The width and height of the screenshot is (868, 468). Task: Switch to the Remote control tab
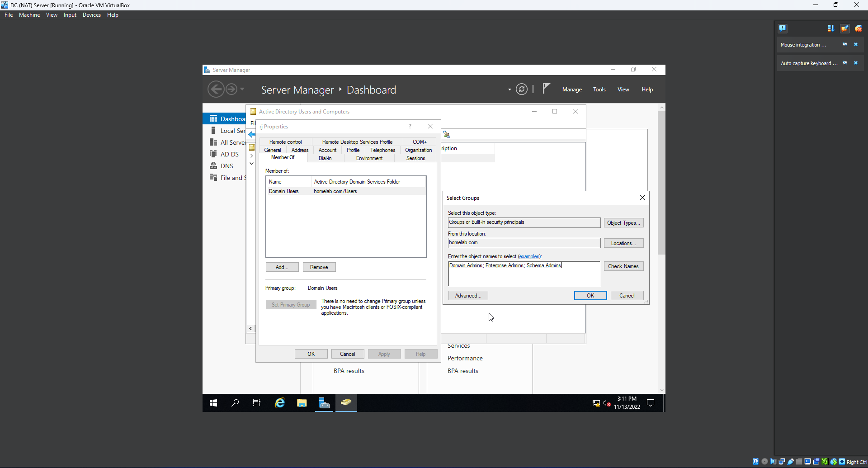tap(286, 142)
